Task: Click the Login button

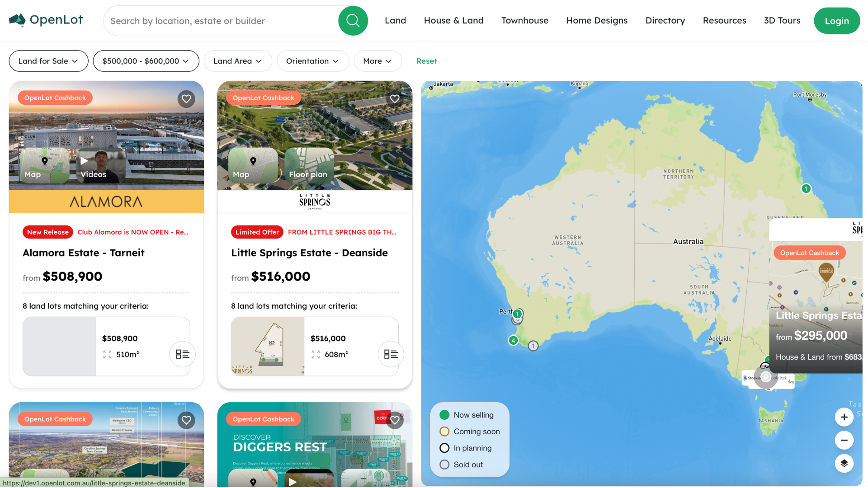Action: point(837,21)
